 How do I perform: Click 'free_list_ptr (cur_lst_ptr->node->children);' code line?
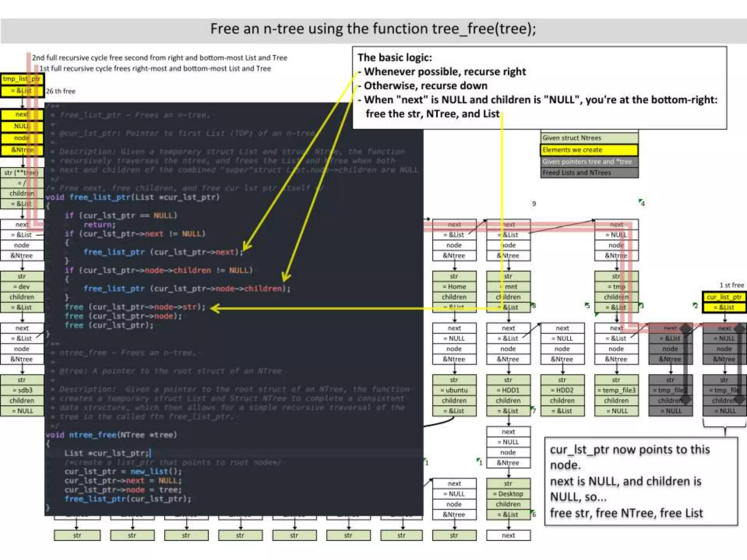187,288
